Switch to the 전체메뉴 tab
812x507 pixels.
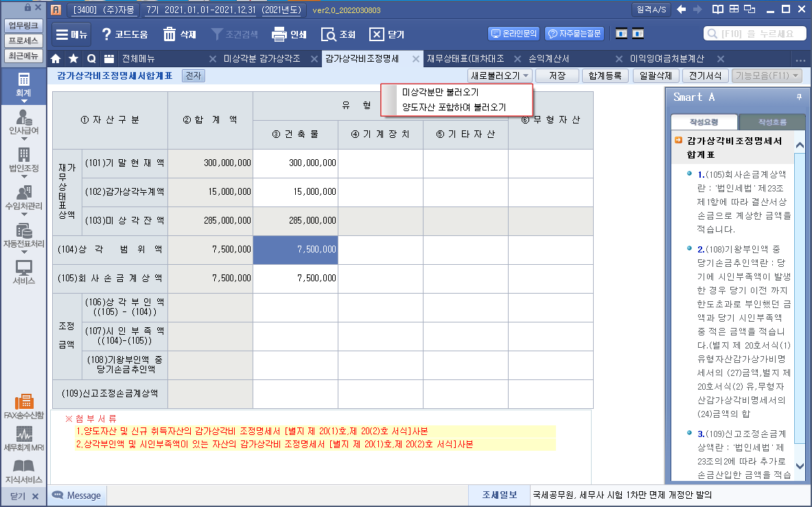coord(138,59)
